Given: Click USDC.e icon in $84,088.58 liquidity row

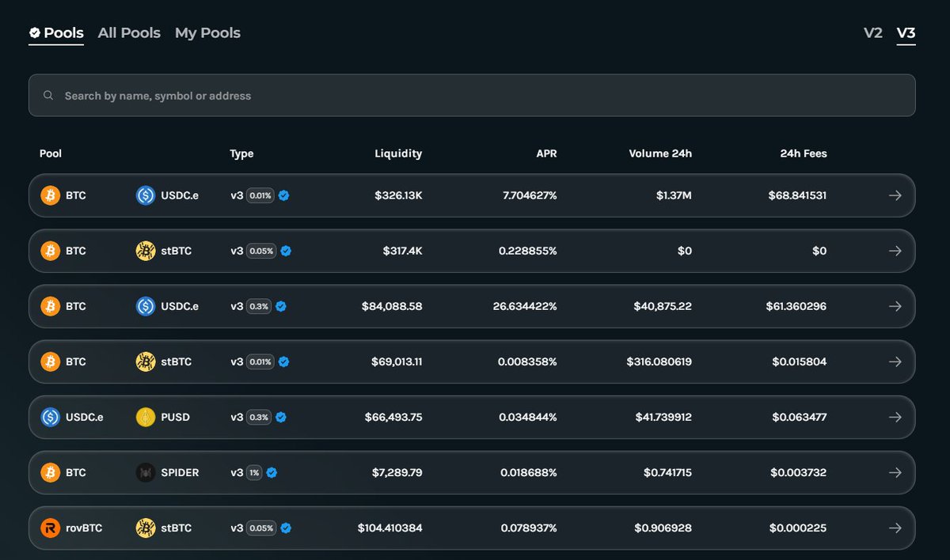Looking at the screenshot, I should pyautogui.click(x=146, y=306).
